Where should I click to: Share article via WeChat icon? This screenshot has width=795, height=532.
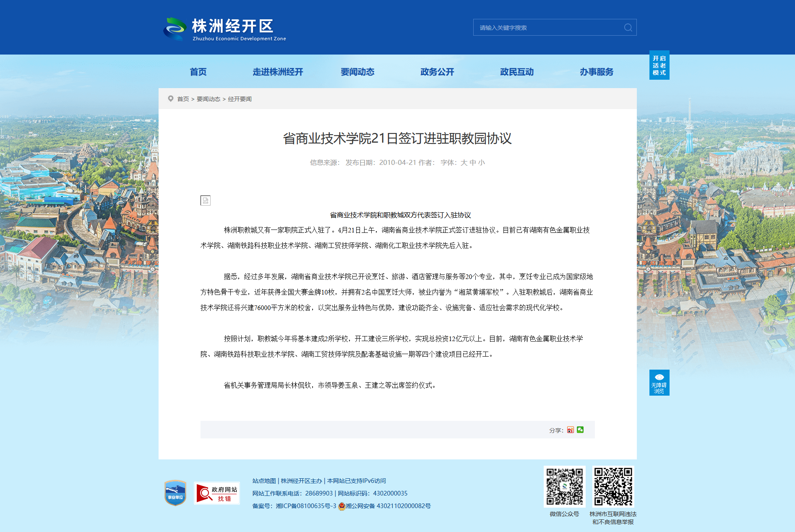[x=580, y=430]
